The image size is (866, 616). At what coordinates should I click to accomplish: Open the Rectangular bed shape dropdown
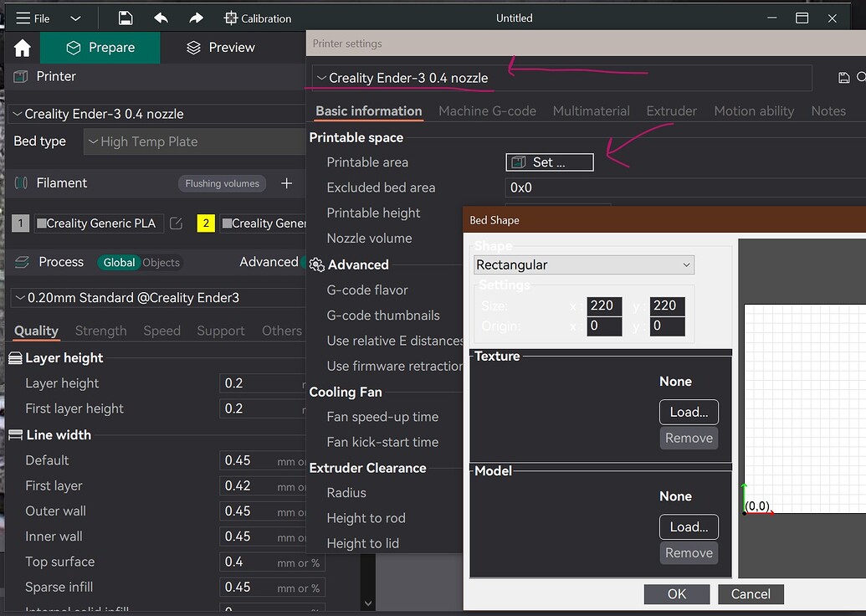point(584,265)
